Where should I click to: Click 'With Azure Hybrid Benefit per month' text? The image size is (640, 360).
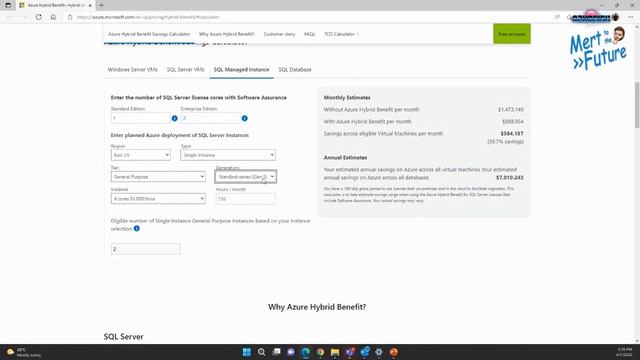click(367, 122)
